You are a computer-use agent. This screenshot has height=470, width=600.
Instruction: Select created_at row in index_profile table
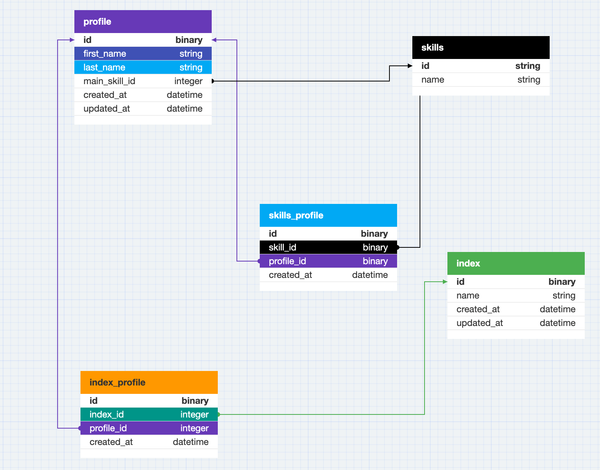point(148,442)
